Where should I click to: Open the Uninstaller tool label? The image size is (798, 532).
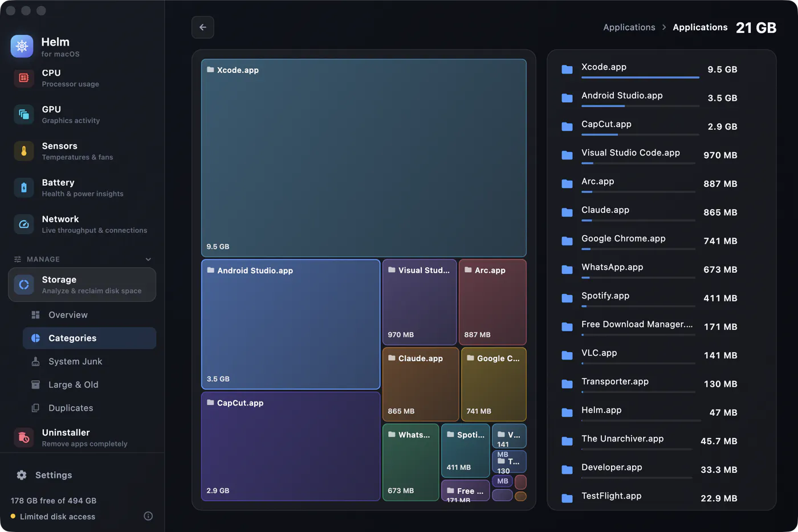tap(66, 432)
